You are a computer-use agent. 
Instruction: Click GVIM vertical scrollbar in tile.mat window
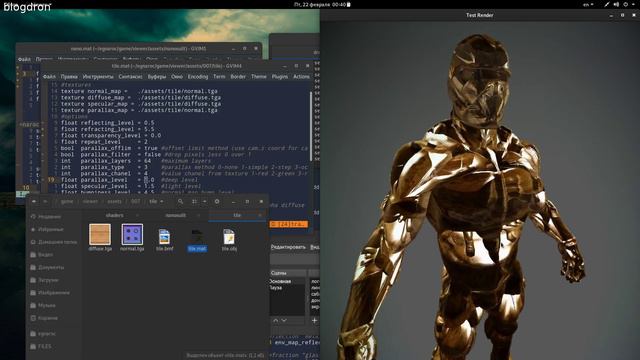(x=311, y=127)
